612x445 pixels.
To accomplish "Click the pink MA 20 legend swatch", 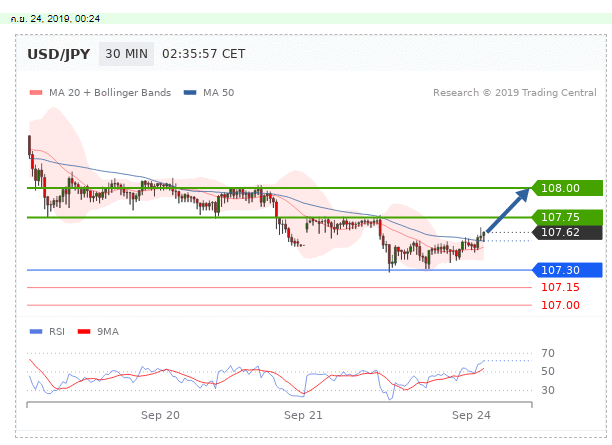I will (x=36, y=93).
